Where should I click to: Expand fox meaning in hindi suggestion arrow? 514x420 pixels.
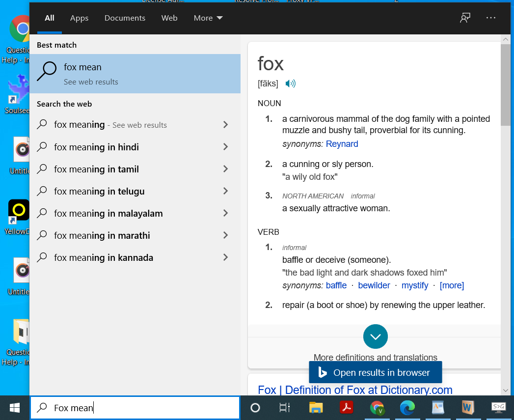225,147
